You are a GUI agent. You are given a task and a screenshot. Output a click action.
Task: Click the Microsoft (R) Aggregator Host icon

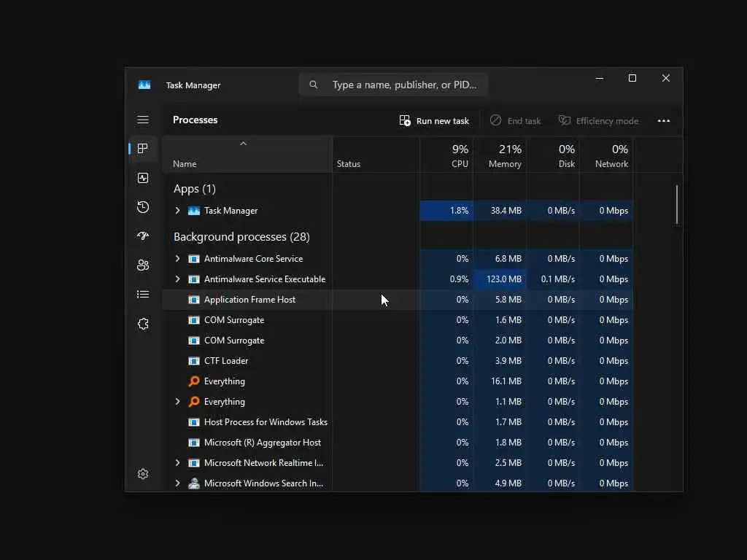[x=194, y=443]
